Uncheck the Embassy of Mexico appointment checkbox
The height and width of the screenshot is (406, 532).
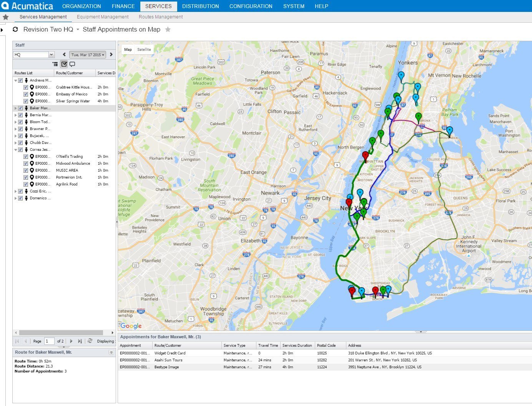(26, 94)
